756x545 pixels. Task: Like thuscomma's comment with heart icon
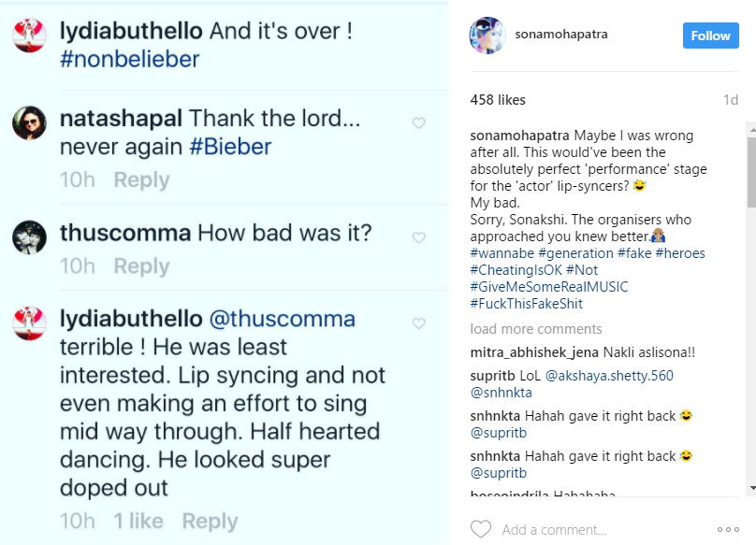419,236
